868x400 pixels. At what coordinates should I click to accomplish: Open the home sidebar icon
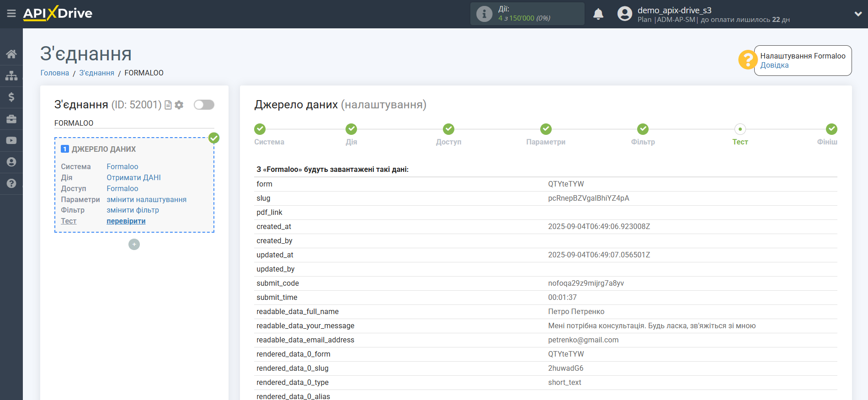[11, 54]
